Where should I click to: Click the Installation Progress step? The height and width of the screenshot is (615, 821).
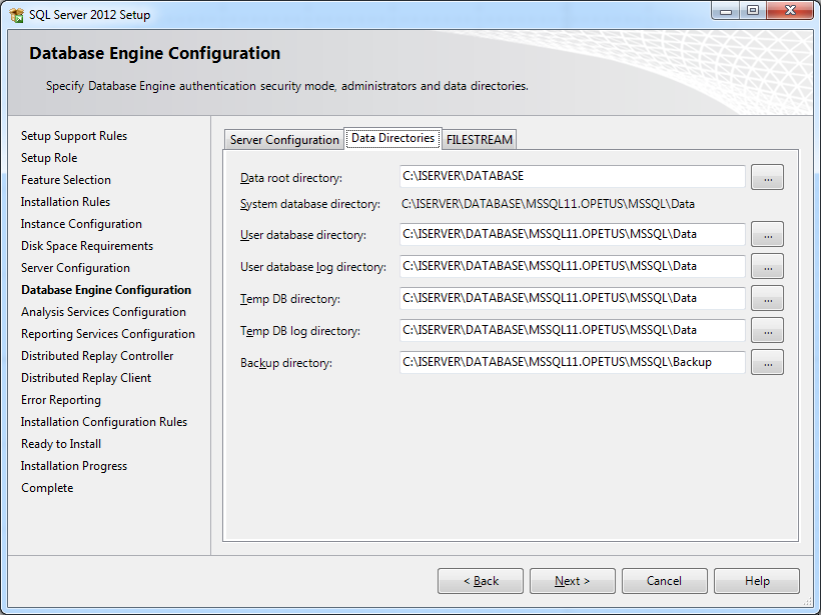74,466
